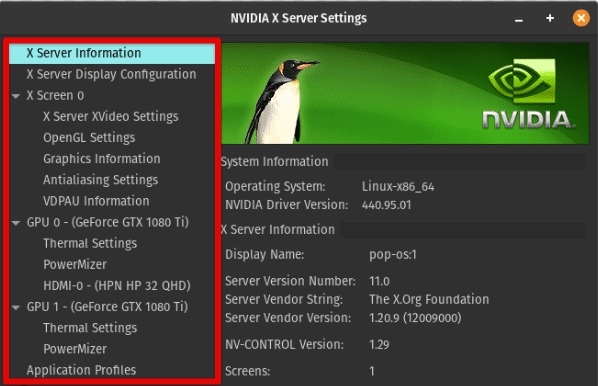Open X Server XVideo Settings
Viewport: 598px width, 386px height.
111,116
